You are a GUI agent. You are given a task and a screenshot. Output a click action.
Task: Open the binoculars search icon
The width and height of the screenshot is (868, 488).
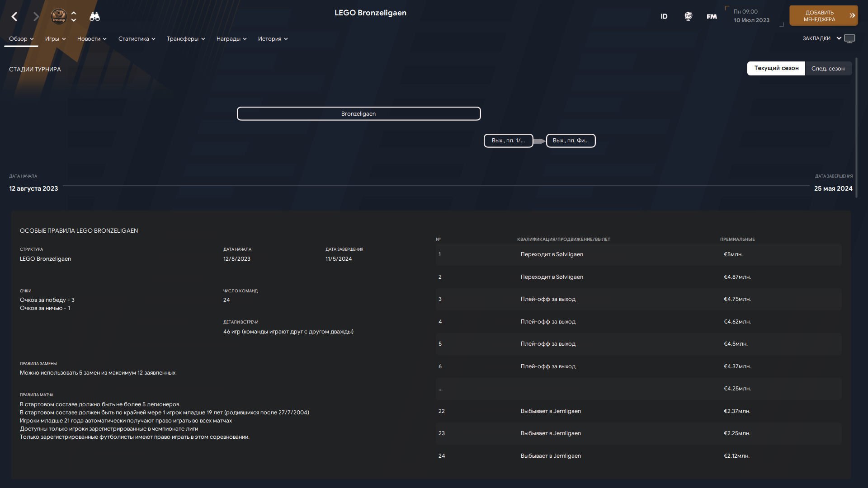click(94, 17)
